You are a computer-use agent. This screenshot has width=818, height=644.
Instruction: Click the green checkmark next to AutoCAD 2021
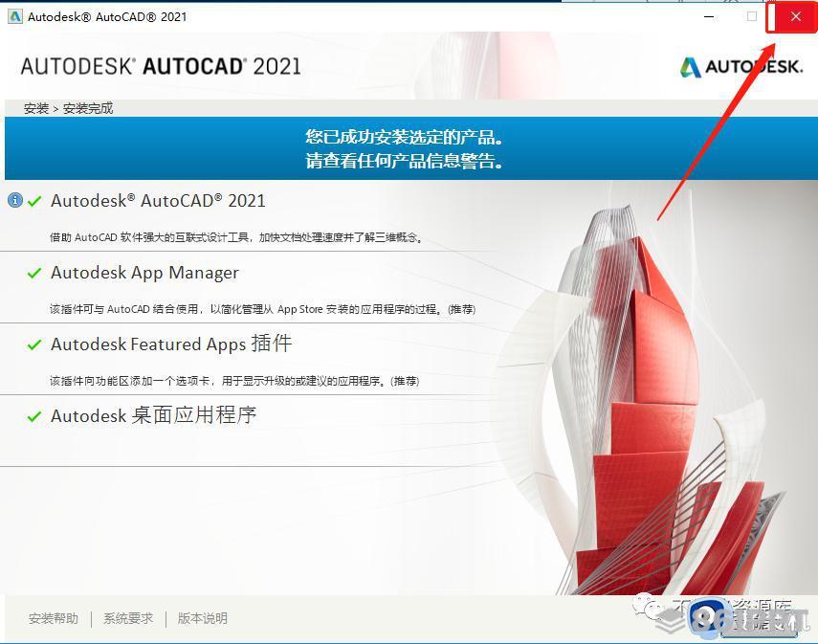pyautogui.click(x=34, y=201)
